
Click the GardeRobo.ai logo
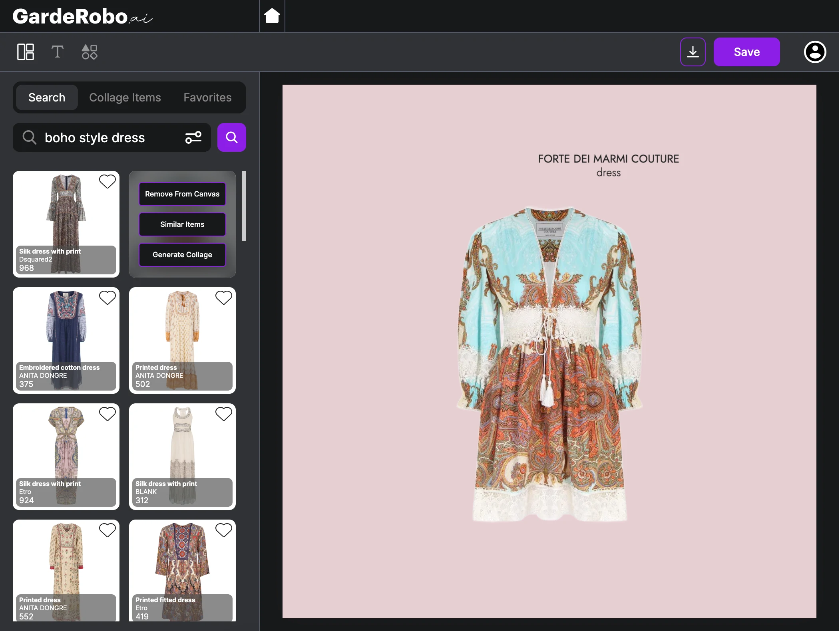(x=83, y=16)
